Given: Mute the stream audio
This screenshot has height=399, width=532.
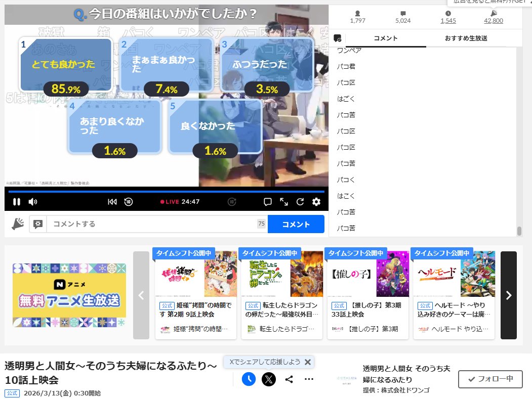Looking at the screenshot, I should click(x=33, y=201).
